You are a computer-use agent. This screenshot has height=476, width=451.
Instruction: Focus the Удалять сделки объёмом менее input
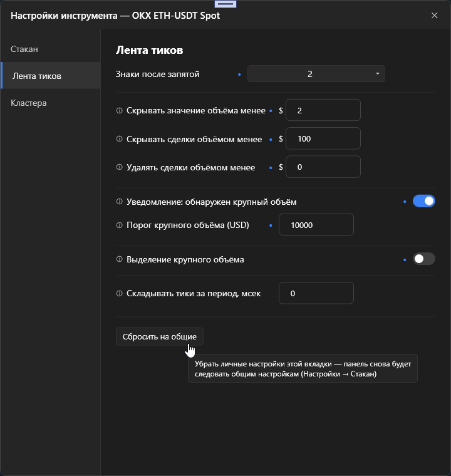[x=323, y=167]
